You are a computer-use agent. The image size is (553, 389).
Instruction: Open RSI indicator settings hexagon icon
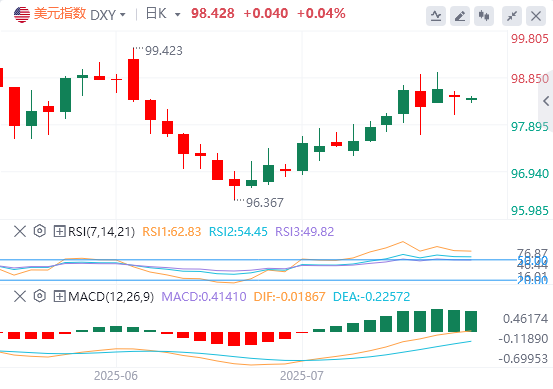pyautogui.click(x=40, y=231)
